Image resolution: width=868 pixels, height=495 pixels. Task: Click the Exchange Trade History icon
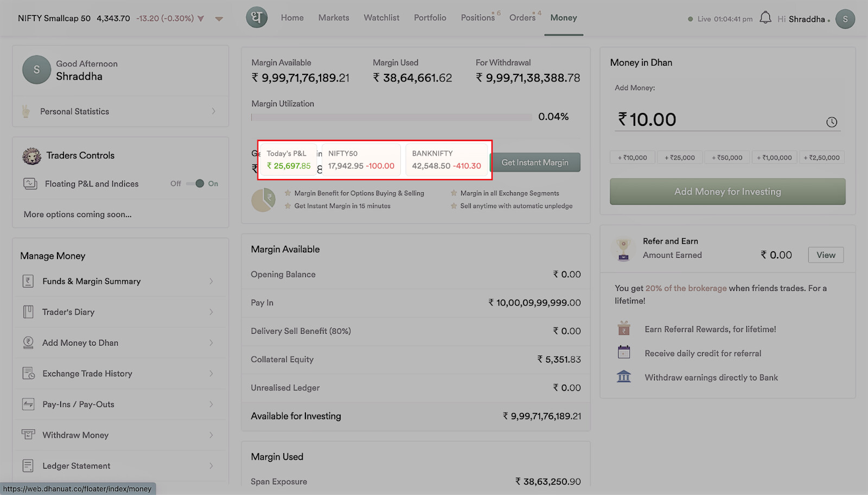[28, 373]
